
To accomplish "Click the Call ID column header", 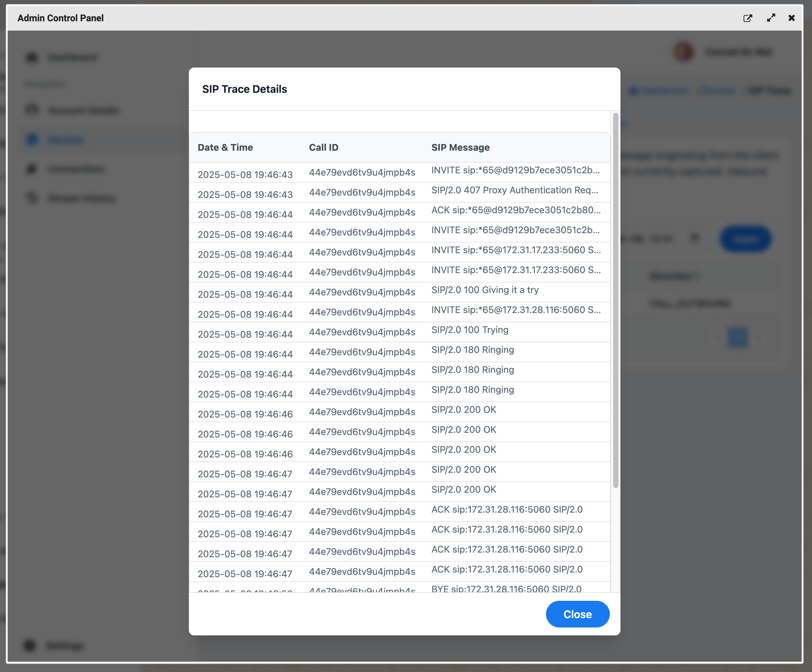I will tap(323, 147).
